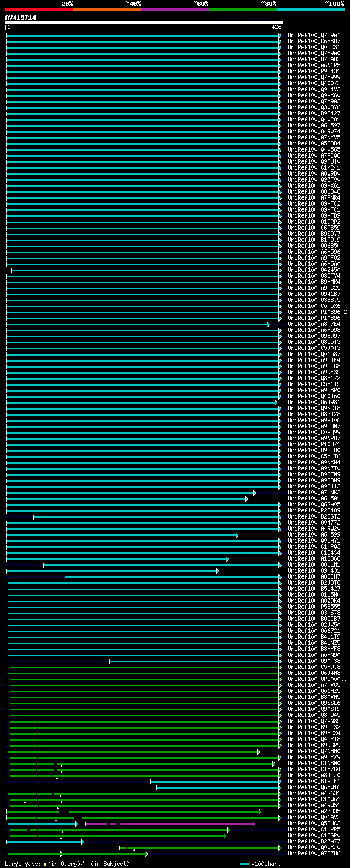This screenshot has height=868, width=350.
Task: Click hit label UniRef100_Q308Y6
Action: point(314,108)
